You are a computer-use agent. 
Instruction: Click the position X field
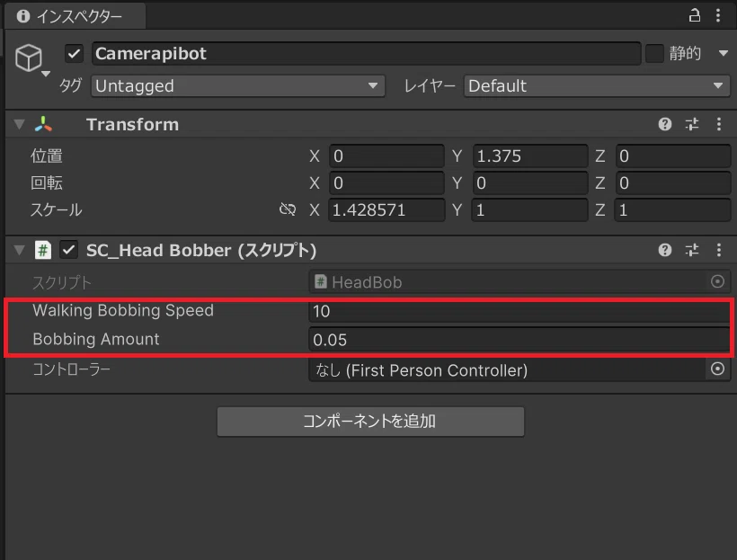point(386,156)
